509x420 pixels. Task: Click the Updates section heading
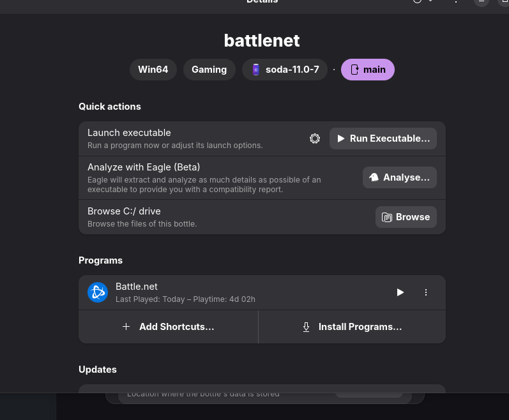coord(98,370)
